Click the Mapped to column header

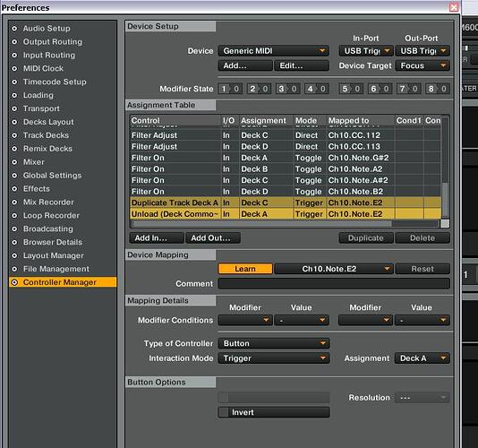coord(361,121)
